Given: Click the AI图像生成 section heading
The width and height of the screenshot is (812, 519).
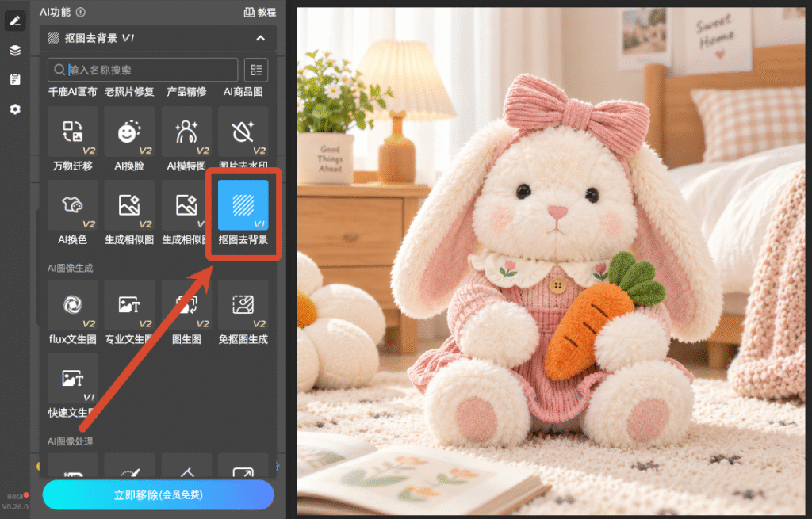Looking at the screenshot, I should 71,268.
